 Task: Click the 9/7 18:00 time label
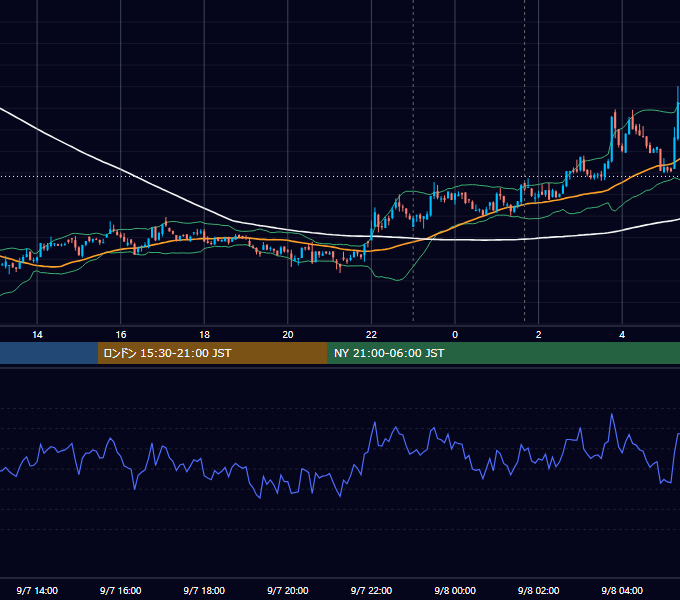click(x=204, y=590)
